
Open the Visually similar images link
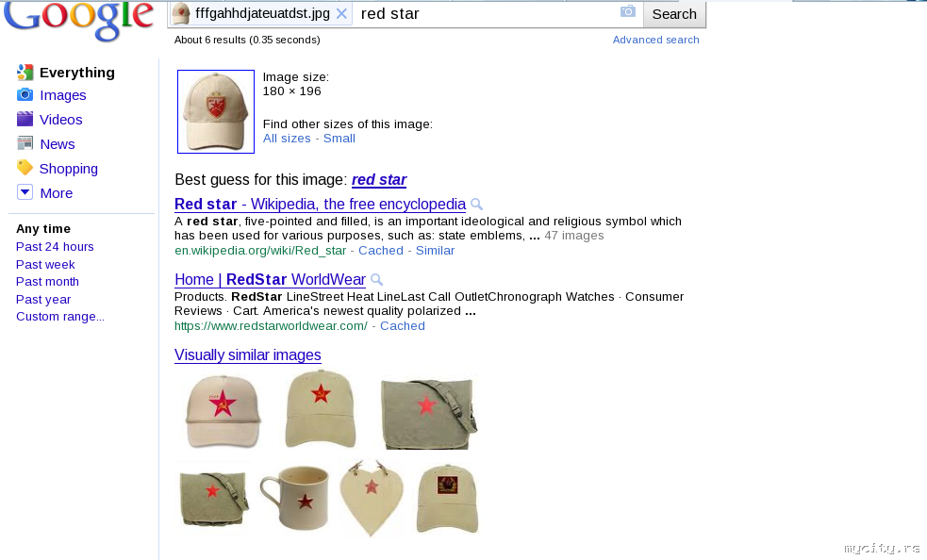[248, 354]
